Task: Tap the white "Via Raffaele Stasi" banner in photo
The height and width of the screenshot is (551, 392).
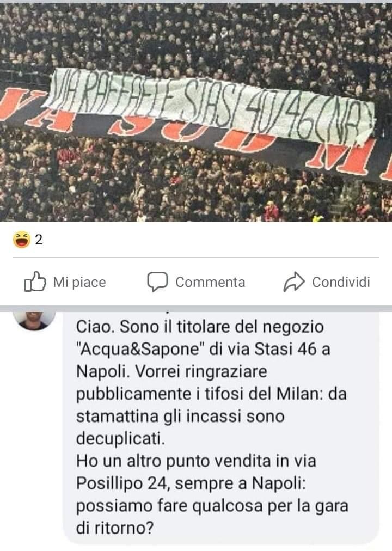Action: (x=209, y=106)
